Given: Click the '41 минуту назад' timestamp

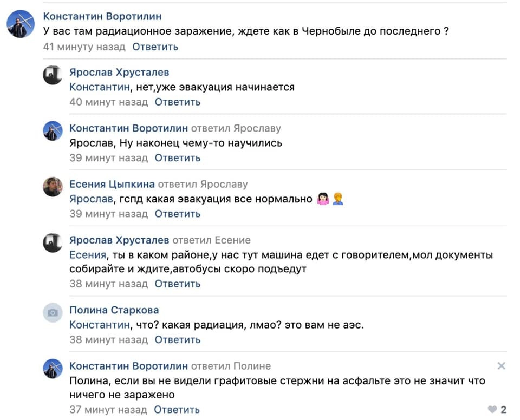Looking at the screenshot, I should [84, 47].
